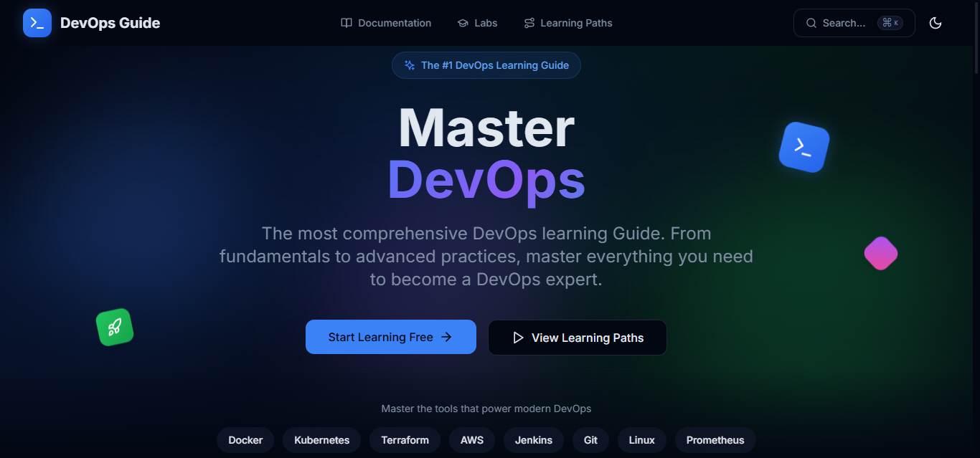Select the Terraform tool tag
Screen dimensions: 980x458
[405, 439]
